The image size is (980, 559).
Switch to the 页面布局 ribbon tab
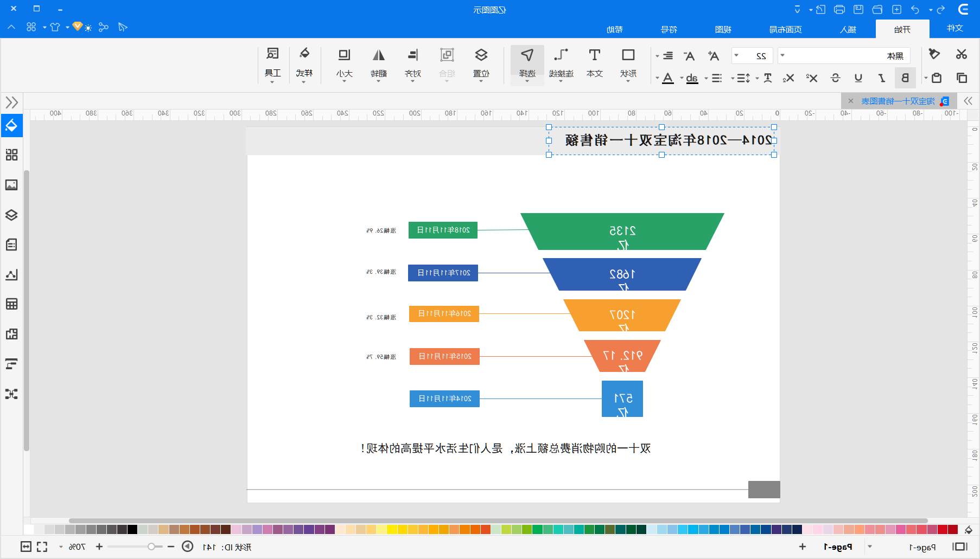point(785,29)
